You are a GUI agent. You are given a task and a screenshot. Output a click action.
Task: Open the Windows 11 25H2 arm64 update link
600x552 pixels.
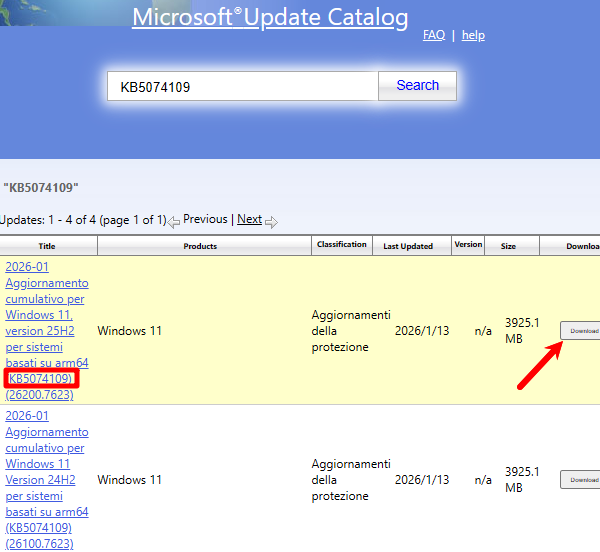tap(47, 330)
